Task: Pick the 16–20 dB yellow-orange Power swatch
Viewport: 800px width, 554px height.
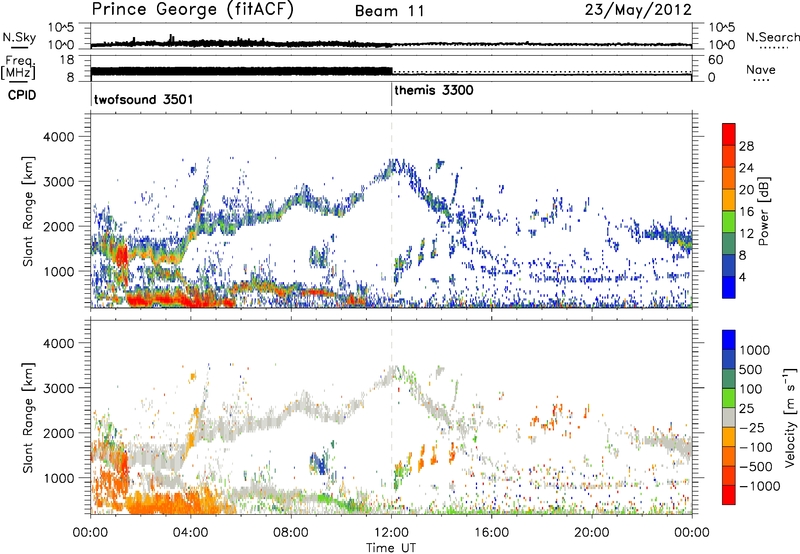Action: tap(729, 200)
